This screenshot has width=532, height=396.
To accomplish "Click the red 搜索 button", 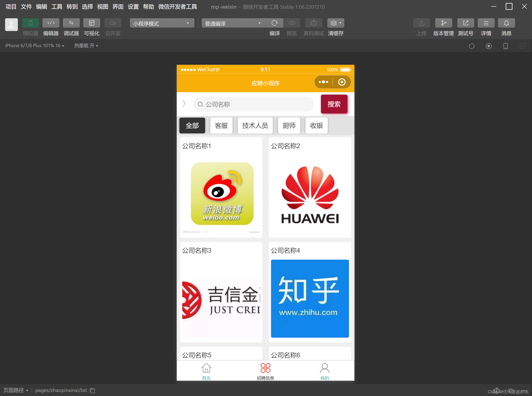I will coord(334,104).
